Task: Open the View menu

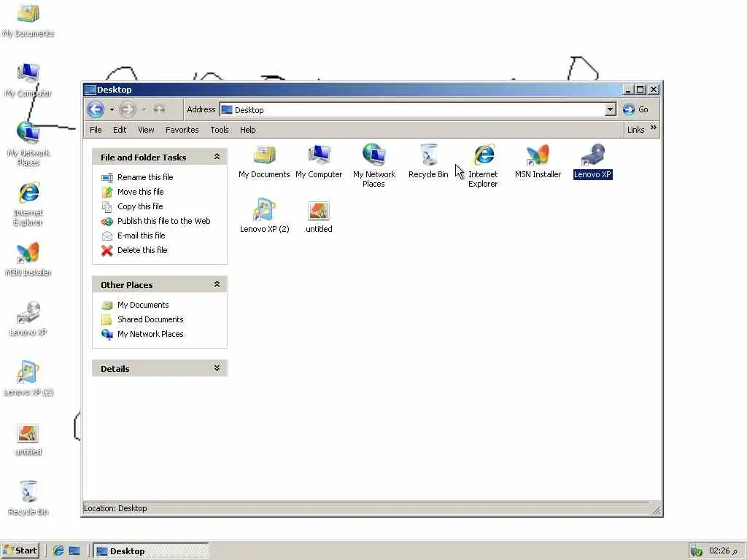Action: coord(146,130)
